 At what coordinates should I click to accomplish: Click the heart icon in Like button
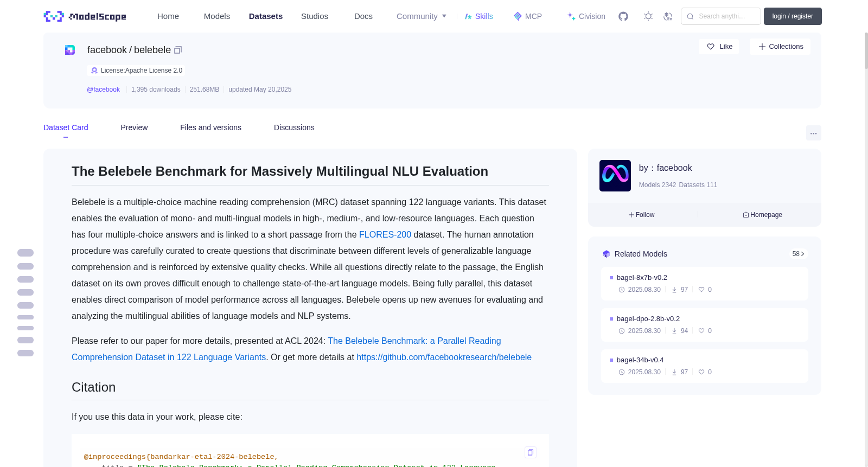[711, 47]
